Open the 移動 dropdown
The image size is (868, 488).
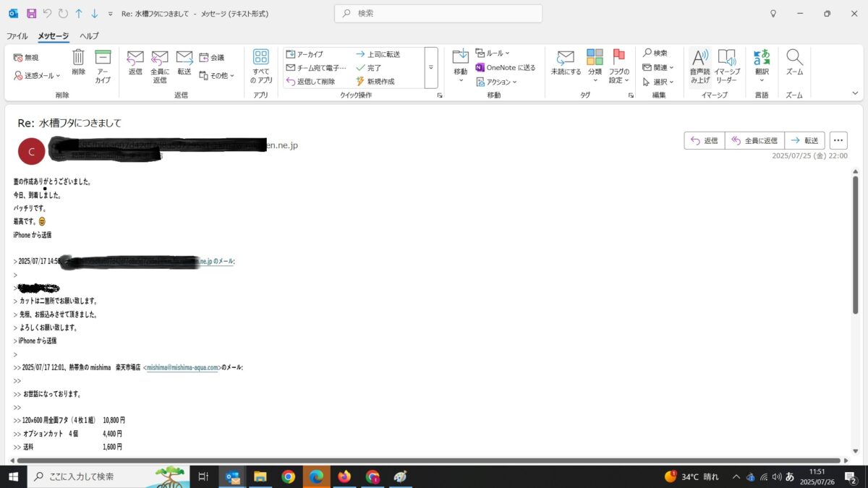[x=461, y=67]
